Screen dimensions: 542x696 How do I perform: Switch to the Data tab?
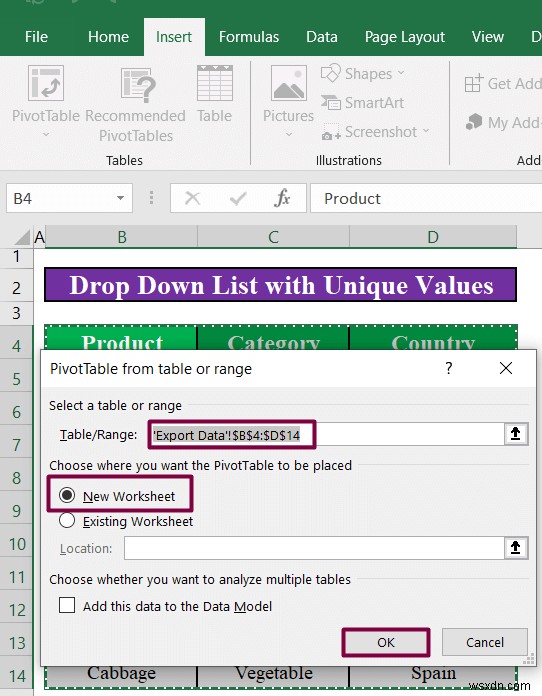[x=321, y=36]
